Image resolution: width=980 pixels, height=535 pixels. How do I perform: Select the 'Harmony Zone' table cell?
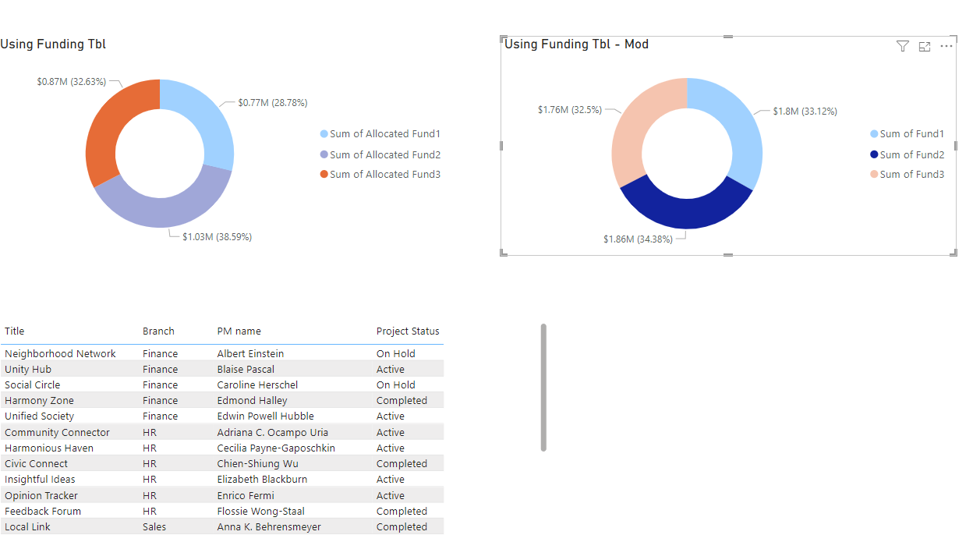(x=40, y=401)
